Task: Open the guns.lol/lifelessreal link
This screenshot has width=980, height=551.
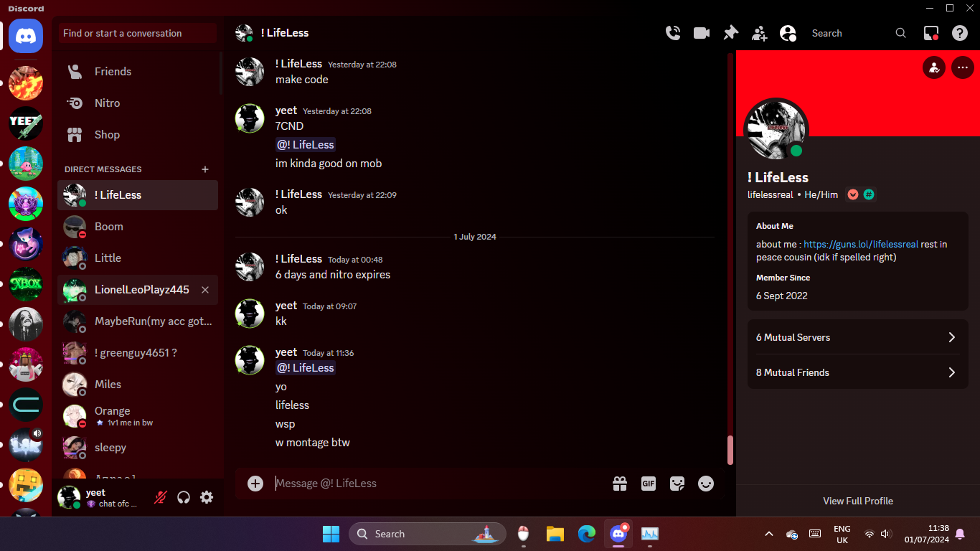Action: pyautogui.click(x=861, y=245)
